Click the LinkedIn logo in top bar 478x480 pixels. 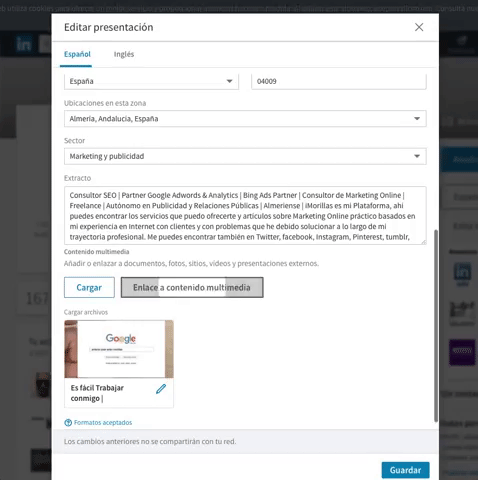coord(24,44)
